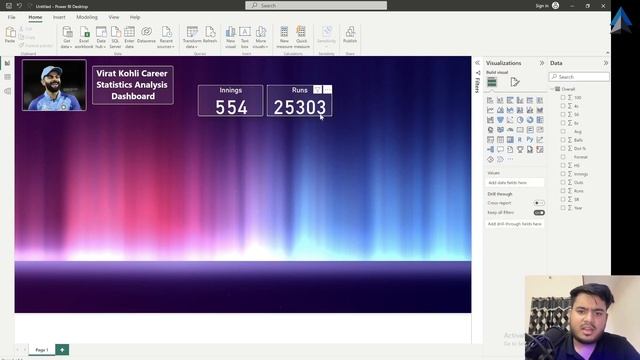Open the More visuals dropdown
The height and width of the screenshot is (360, 640).
[260, 38]
